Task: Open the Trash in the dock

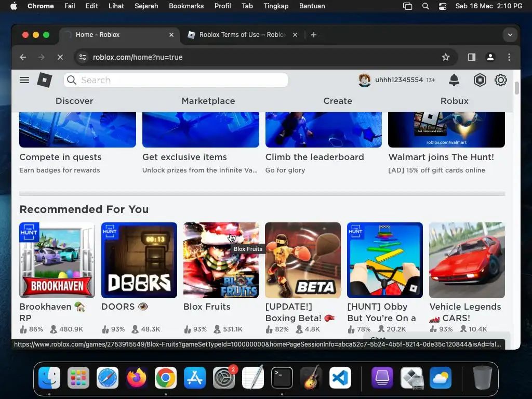Action: (483, 378)
